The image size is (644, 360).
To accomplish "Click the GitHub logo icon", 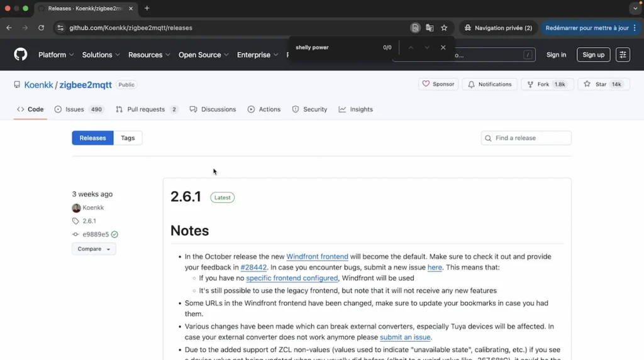I will 21,55.
